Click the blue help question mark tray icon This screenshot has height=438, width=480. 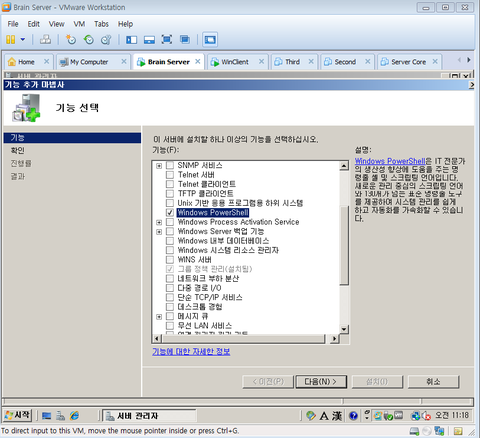click(x=353, y=416)
